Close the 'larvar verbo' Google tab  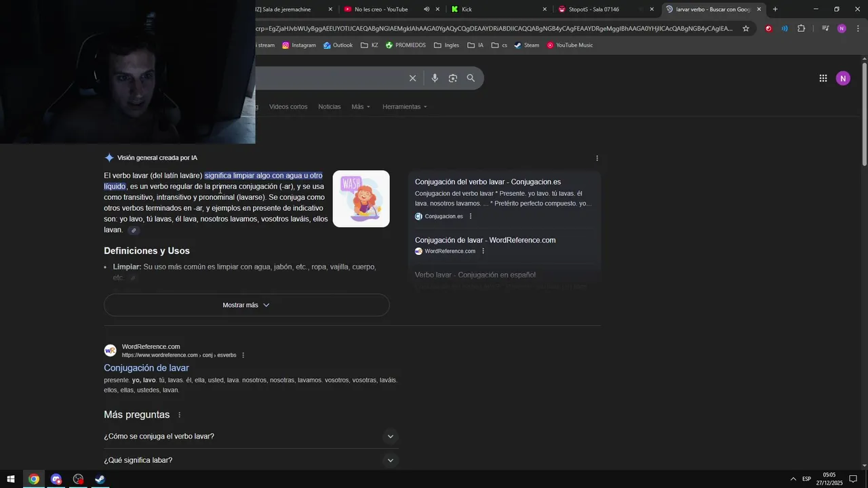click(759, 9)
